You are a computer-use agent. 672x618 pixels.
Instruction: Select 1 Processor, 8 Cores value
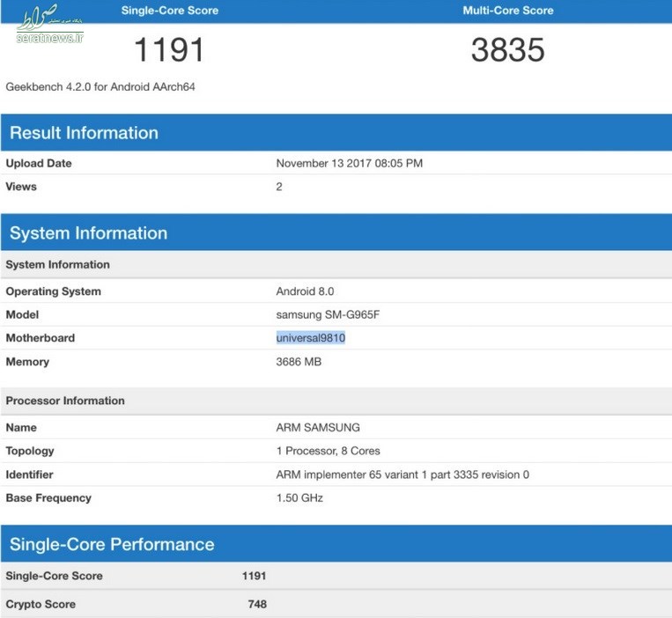click(329, 451)
